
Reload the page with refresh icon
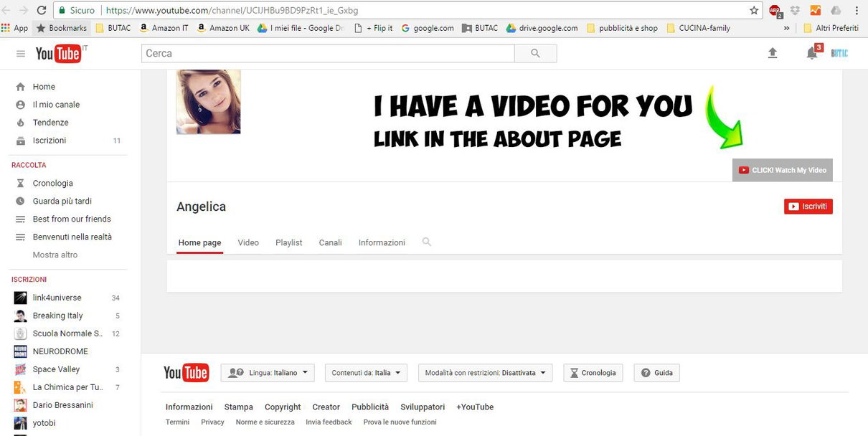(42, 11)
